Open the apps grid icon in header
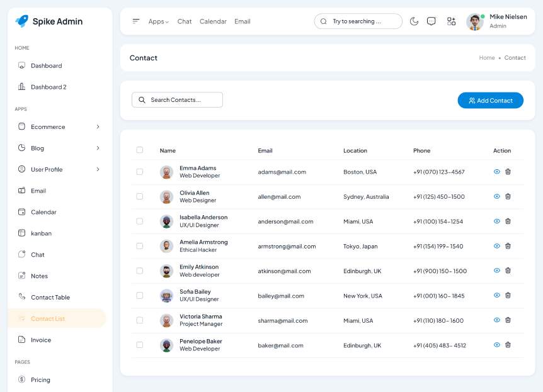543x392 pixels. click(451, 21)
